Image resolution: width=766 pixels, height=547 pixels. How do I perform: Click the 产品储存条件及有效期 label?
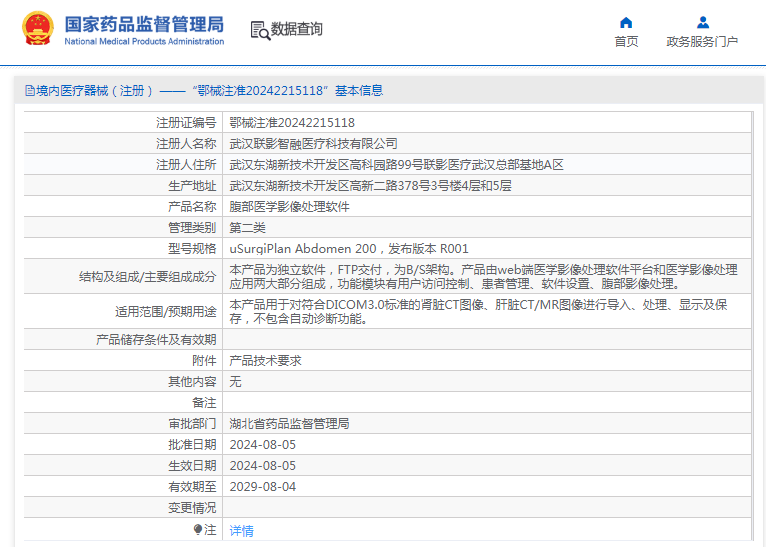(x=156, y=339)
